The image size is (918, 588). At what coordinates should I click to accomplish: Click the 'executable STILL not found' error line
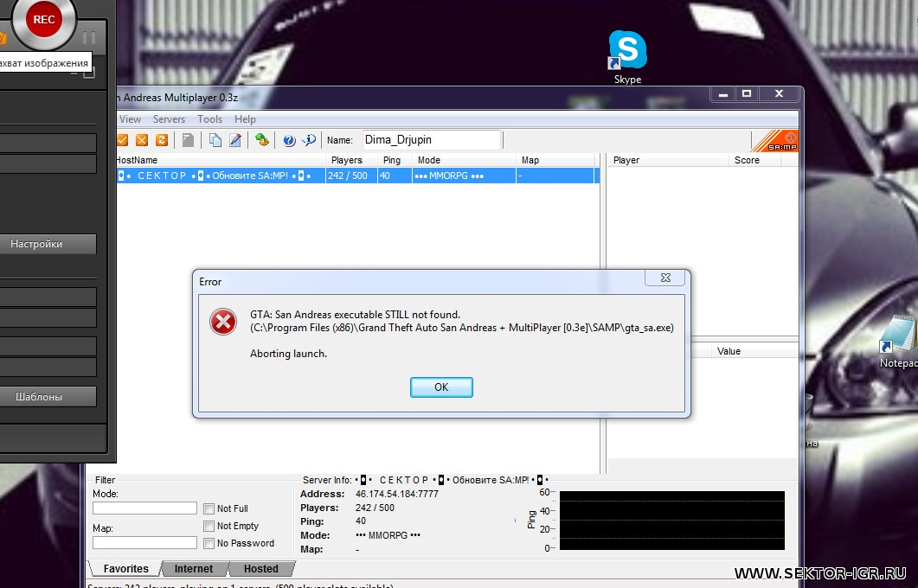pyautogui.click(x=356, y=315)
